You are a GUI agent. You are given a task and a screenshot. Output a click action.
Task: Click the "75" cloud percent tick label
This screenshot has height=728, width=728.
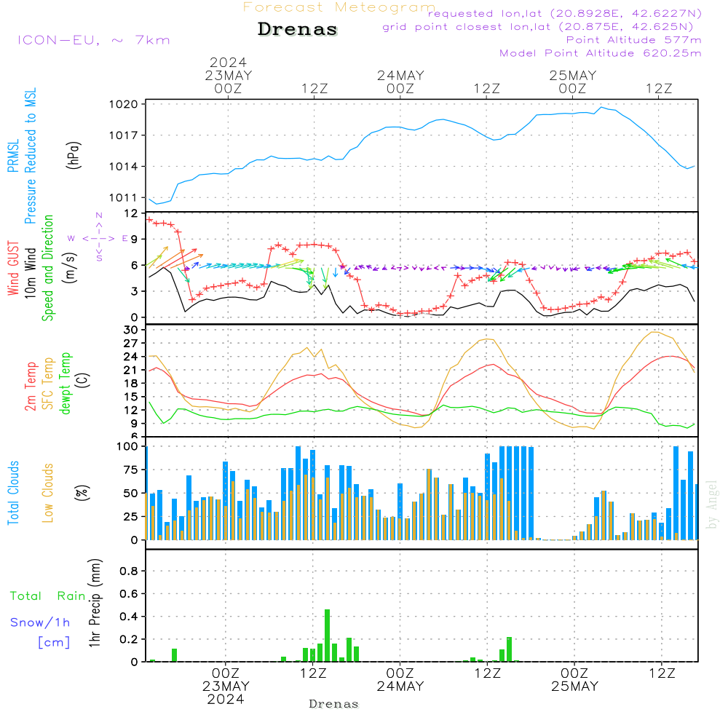coord(131,470)
